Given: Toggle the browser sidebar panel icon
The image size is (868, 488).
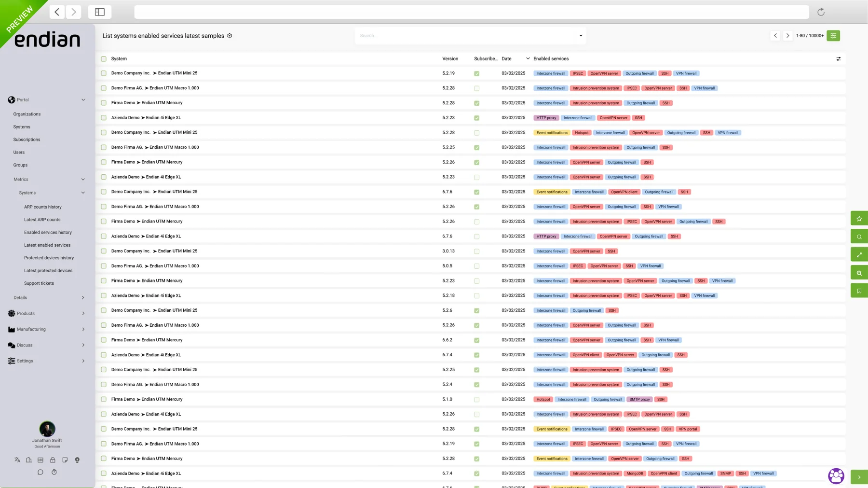Looking at the screenshot, I should [x=100, y=12].
